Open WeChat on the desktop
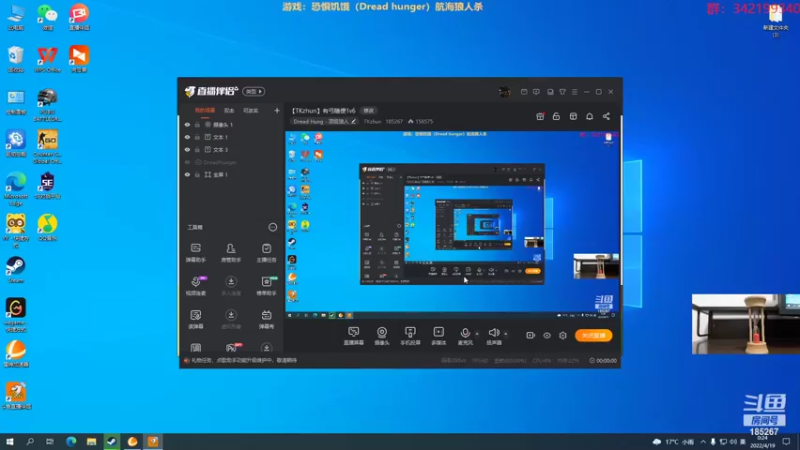 pos(47,17)
